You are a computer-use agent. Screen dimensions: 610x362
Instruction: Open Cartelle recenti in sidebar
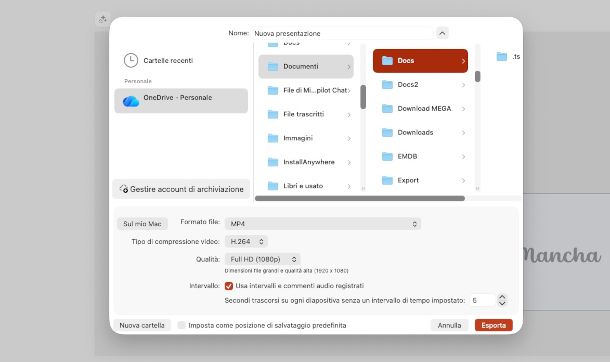click(158, 61)
